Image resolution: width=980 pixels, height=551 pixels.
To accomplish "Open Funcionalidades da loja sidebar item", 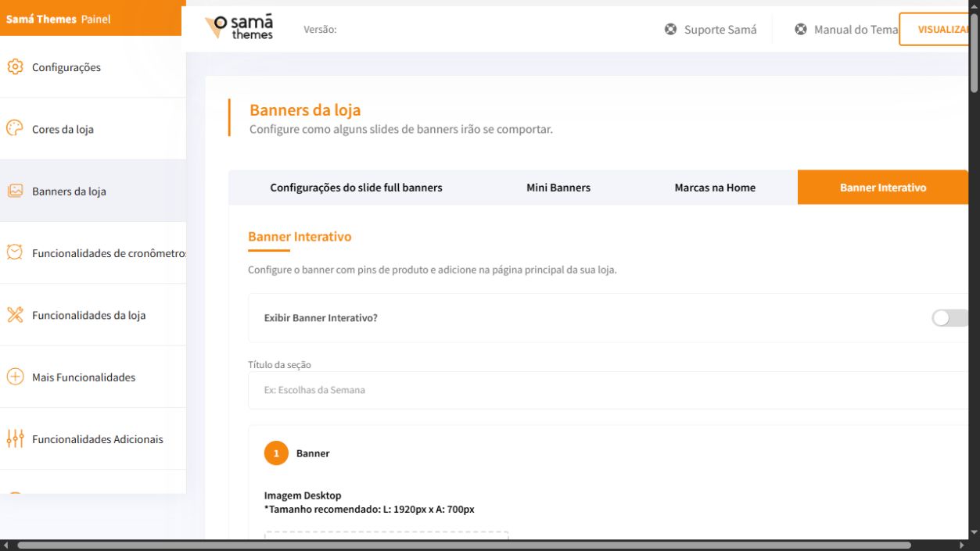I will pyautogui.click(x=93, y=315).
